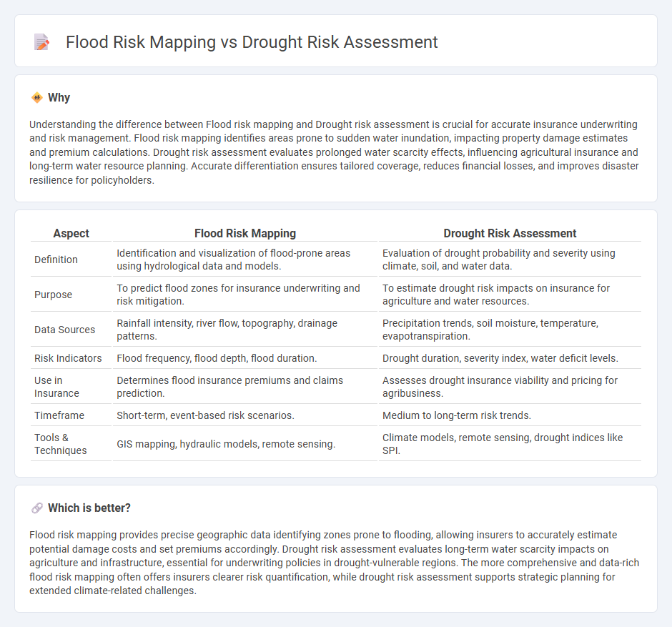Image resolution: width=672 pixels, height=627 pixels.
Task: Click the cell 'To predict flood zones for insurance underwriting'
Action: pos(245,295)
